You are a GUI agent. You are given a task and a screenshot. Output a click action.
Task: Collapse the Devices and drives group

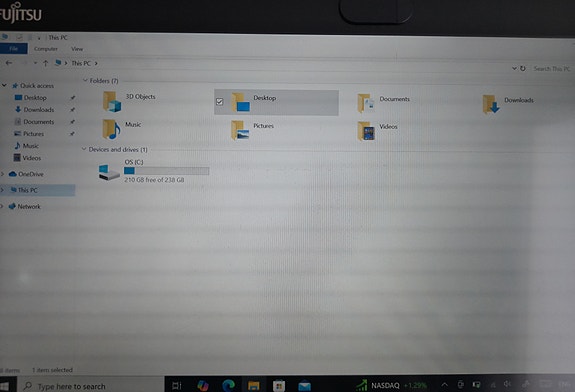(x=84, y=149)
